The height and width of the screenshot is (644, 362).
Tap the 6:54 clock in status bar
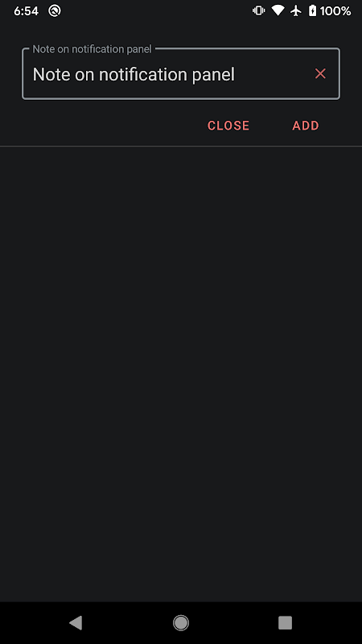click(26, 11)
